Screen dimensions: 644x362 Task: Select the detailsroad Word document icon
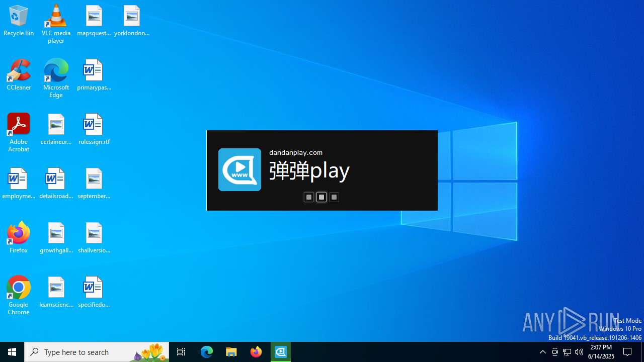tap(56, 184)
